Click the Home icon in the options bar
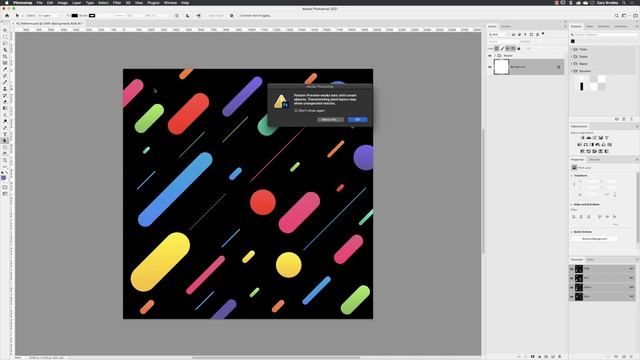This screenshot has width=640, height=360. (x=7, y=16)
